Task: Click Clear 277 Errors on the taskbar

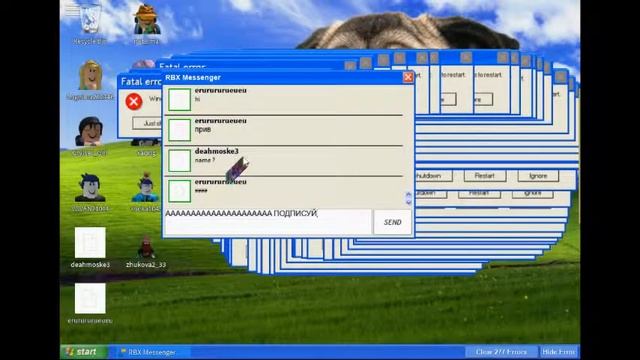Action: pyautogui.click(x=501, y=351)
